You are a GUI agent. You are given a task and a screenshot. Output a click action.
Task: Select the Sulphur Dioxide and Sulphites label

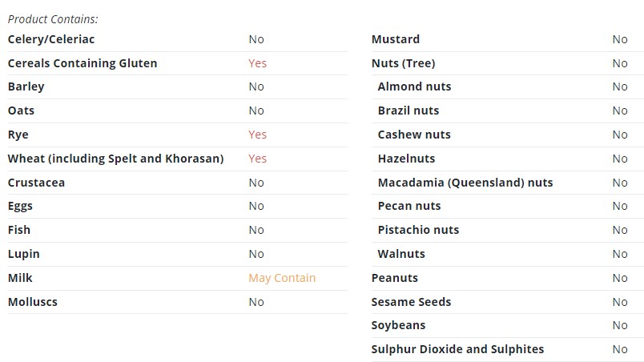457,349
